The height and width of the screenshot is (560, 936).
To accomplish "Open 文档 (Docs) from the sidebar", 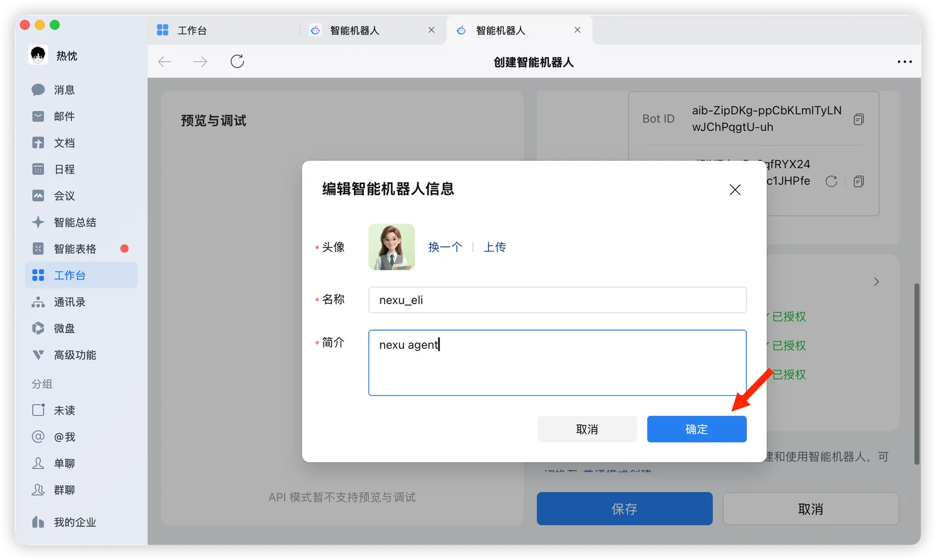I will (x=63, y=142).
